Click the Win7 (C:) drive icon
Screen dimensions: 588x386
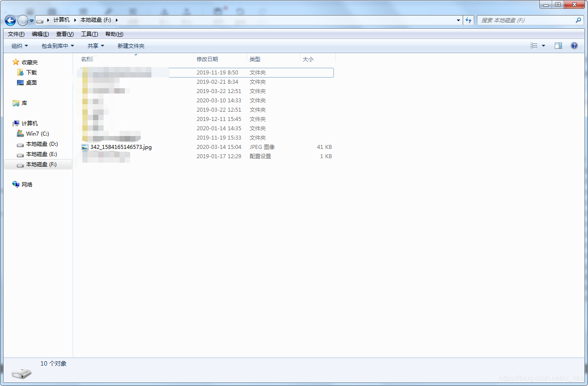tap(20, 133)
